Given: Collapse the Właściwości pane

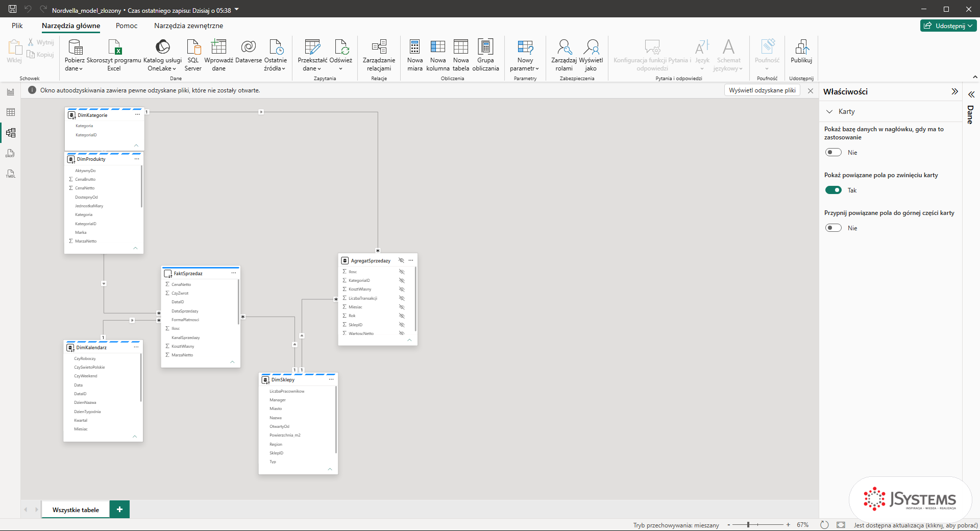Looking at the screenshot, I should (x=954, y=91).
